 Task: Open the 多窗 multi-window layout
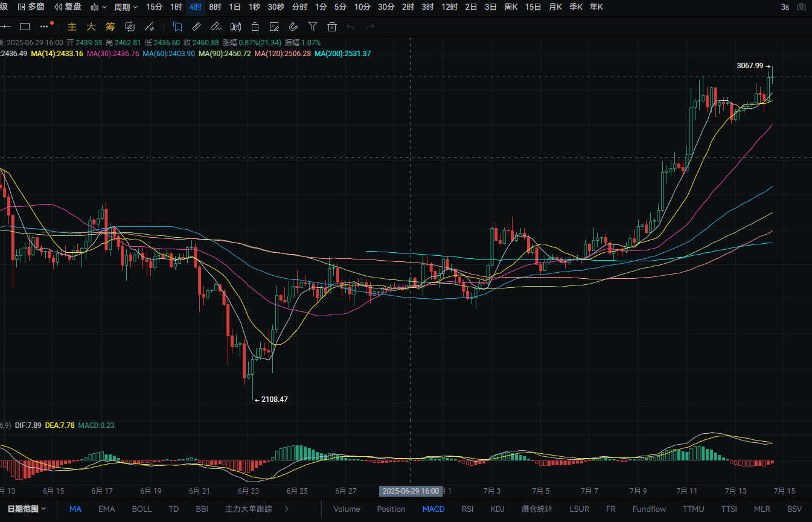[30, 7]
